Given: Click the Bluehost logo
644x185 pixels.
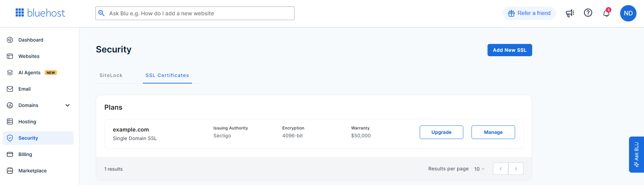Looking at the screenshot, I should coord(40,13).
